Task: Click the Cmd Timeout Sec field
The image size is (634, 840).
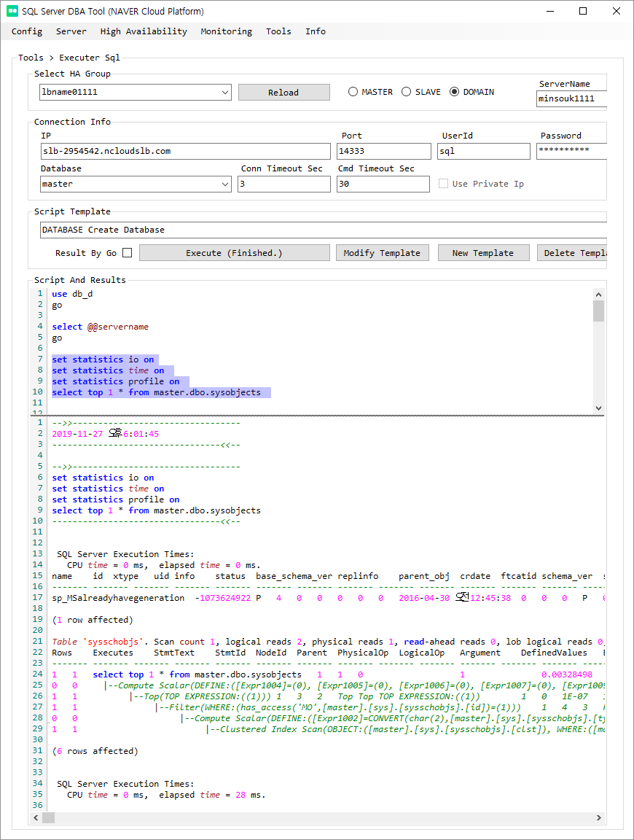Action: click(x=383, y=184)
